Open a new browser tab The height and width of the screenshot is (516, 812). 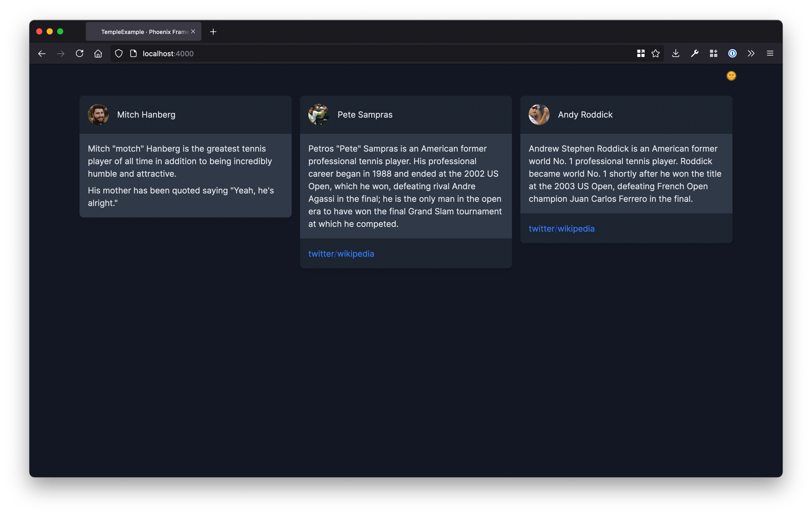[x=213, y=32]
